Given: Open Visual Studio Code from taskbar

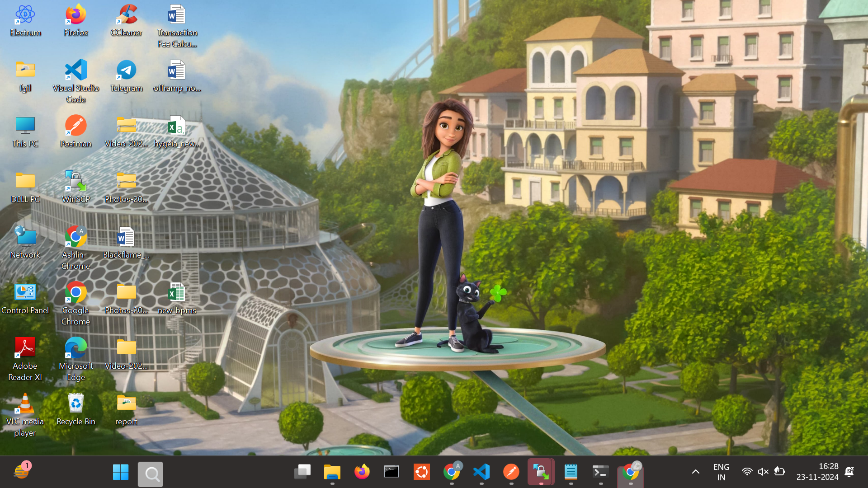Looking at the screenshot, I should tap(481, 472).
